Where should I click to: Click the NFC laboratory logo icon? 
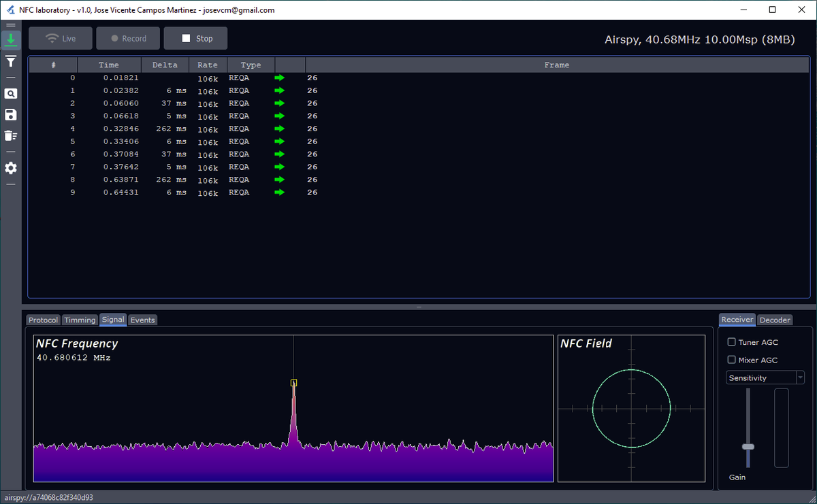(10, 10)
